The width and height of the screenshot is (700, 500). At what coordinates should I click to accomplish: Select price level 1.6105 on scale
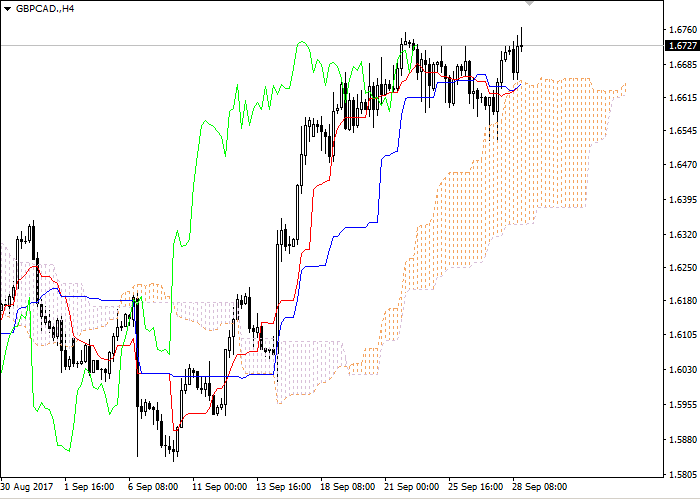(x=683, y=335)
